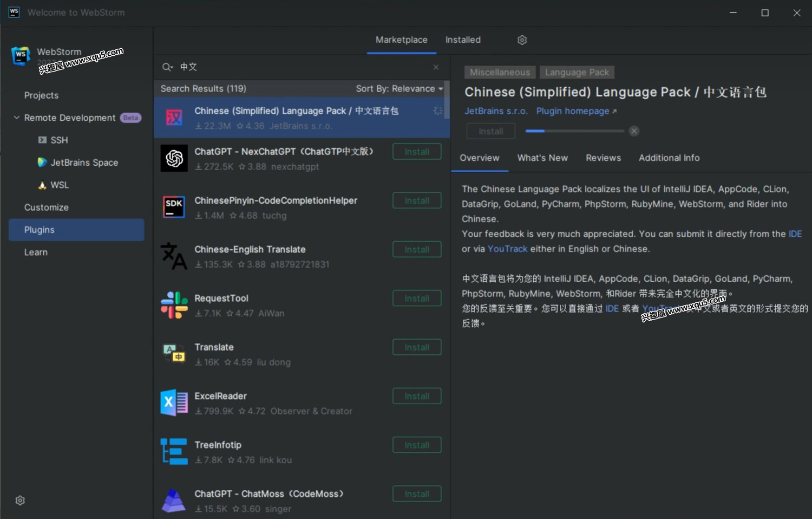Screen dimensions: 812x519
Task: Click the WebStorm logo in sidebar
Action: (x=21, y=56)
